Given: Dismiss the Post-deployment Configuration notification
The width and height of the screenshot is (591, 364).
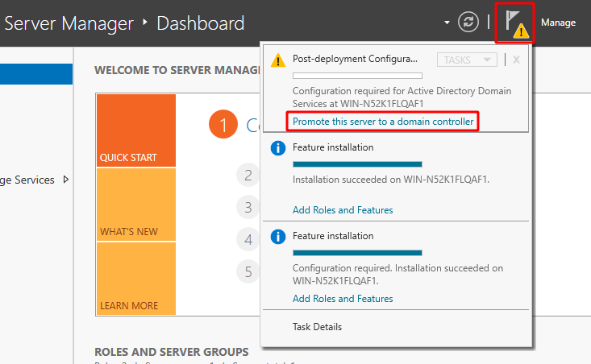Looking at the screenshot, I should [516, 60].
